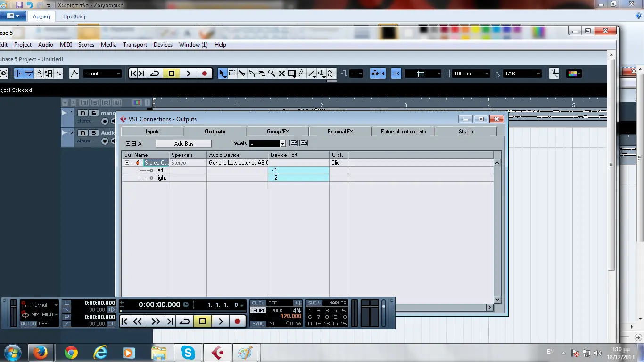The image size is (644, 362).
Task: Toggle TEMPO track button
Action: pos(258,311)
